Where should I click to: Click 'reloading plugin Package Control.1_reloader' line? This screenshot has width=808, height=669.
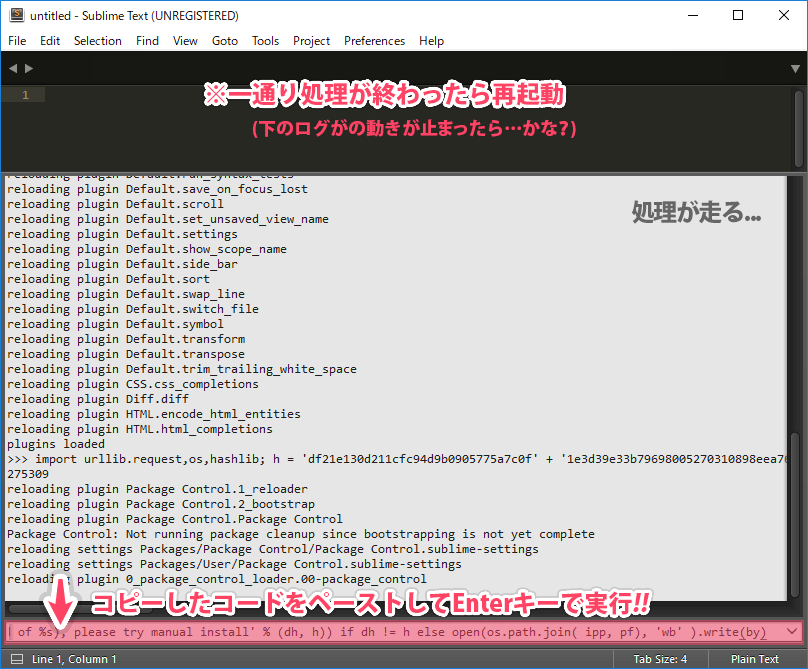pos(157,489)
